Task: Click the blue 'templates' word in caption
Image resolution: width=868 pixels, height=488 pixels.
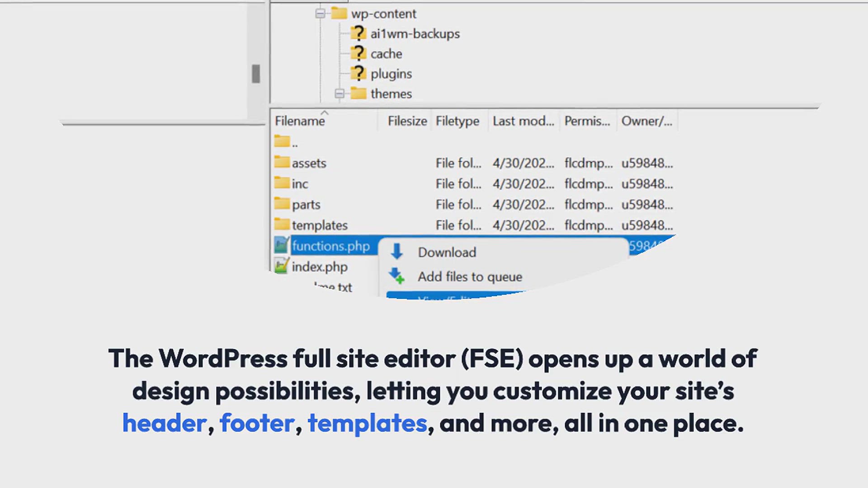Action: pyautogui.click(x=368, y=424)
